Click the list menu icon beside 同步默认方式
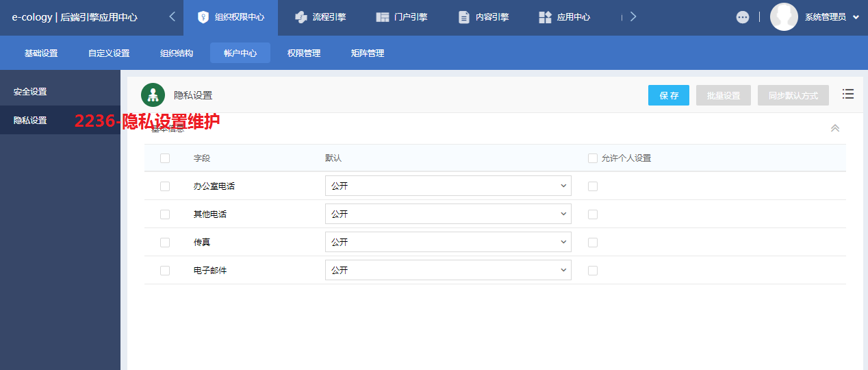Viewport: 868px width, 370px height. tap(848, 95)
